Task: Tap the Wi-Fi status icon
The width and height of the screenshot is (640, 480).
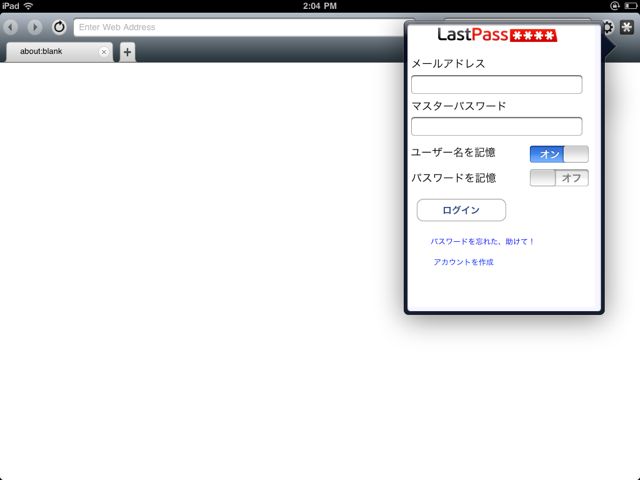Action: [x=28, y=6]
